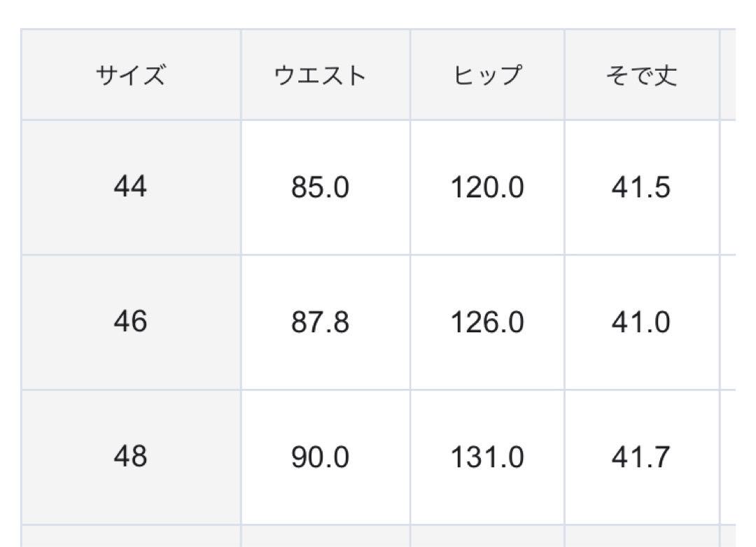Click hip value 120.0
756x547 pixels.
[487, 187]
